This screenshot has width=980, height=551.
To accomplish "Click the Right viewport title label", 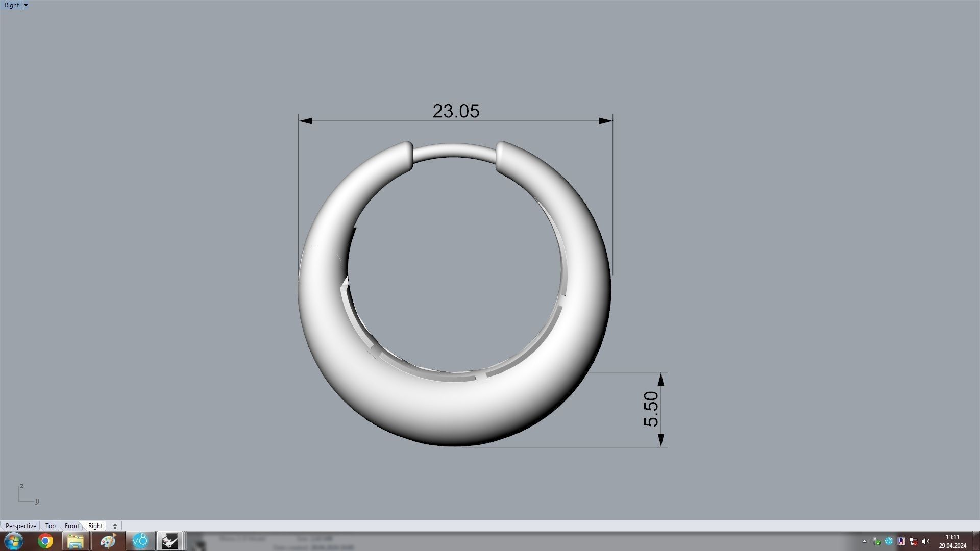I will (x=12, y=5).
